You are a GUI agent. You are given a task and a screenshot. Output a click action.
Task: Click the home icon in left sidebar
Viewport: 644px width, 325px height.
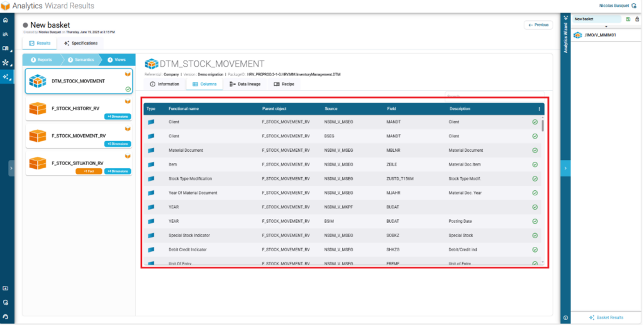click(6, 20)
